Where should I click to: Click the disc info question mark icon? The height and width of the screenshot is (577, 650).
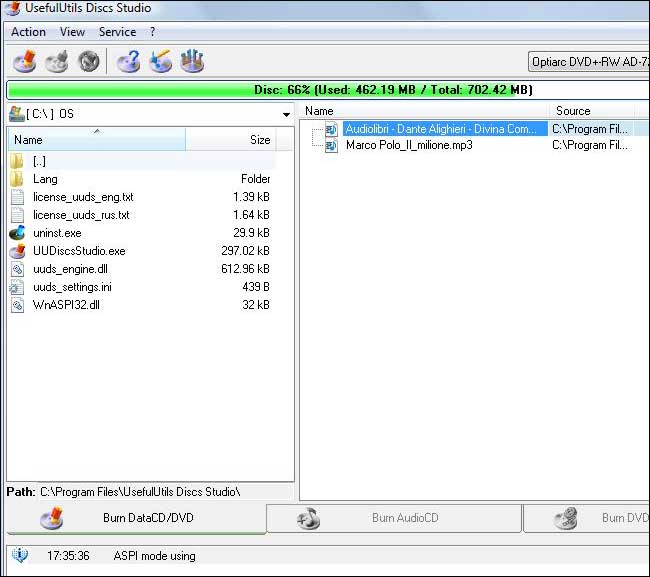point(128,62)
